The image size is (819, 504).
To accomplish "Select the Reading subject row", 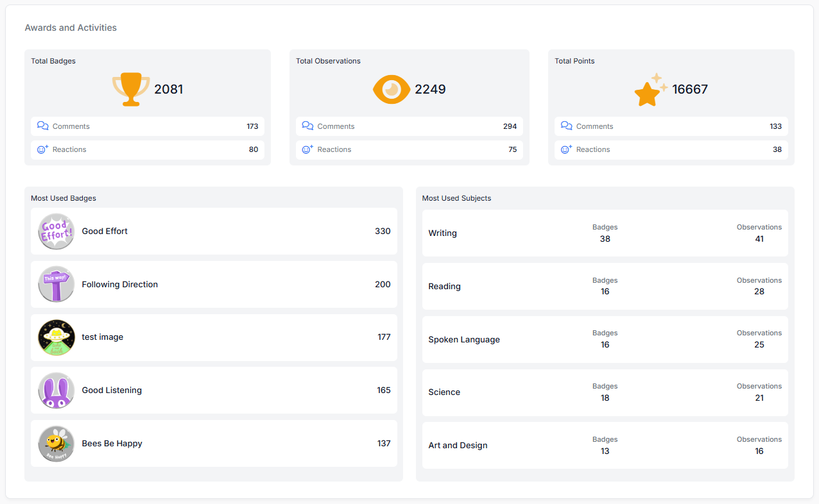I will 605,287.
